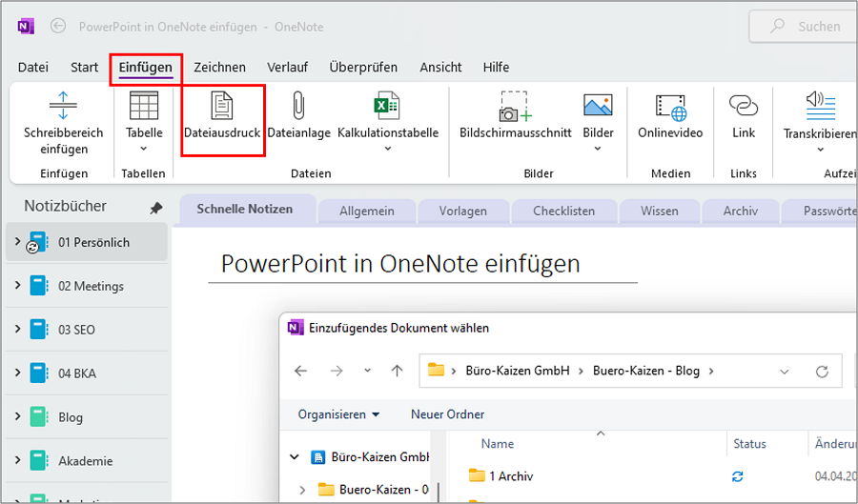This screenshot has height=504, width=858.
Task: Go up one folder level in dialog
Action: coord(398,372)
